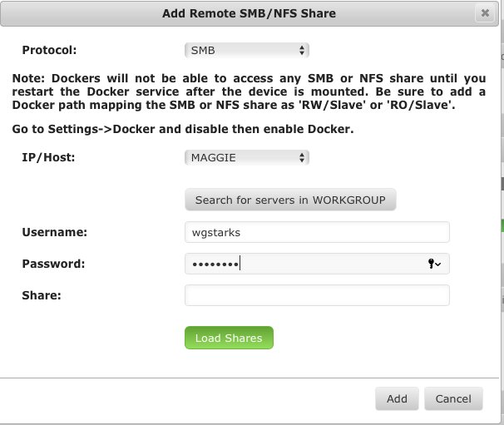Viewport: 504px width, 425px height.
Task: Click the green Load Shares button
Action: [x=229, y=338]
